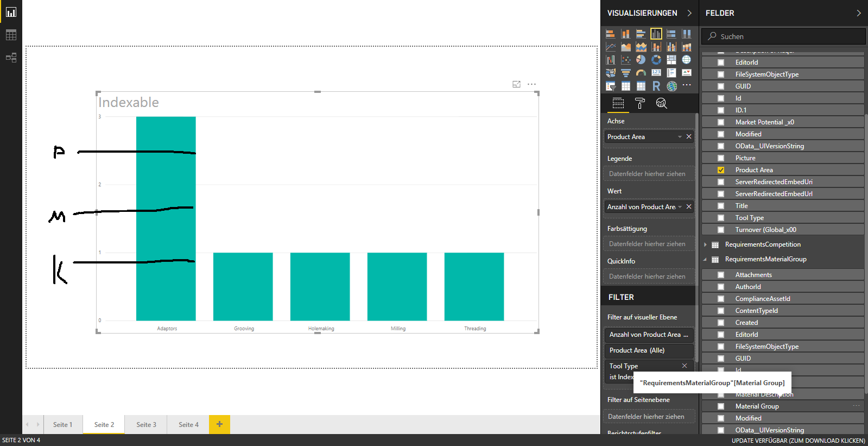Check the ContentTypeId field checkbox
The width and height of the screenshot is (868, 446).
[721, 311]
